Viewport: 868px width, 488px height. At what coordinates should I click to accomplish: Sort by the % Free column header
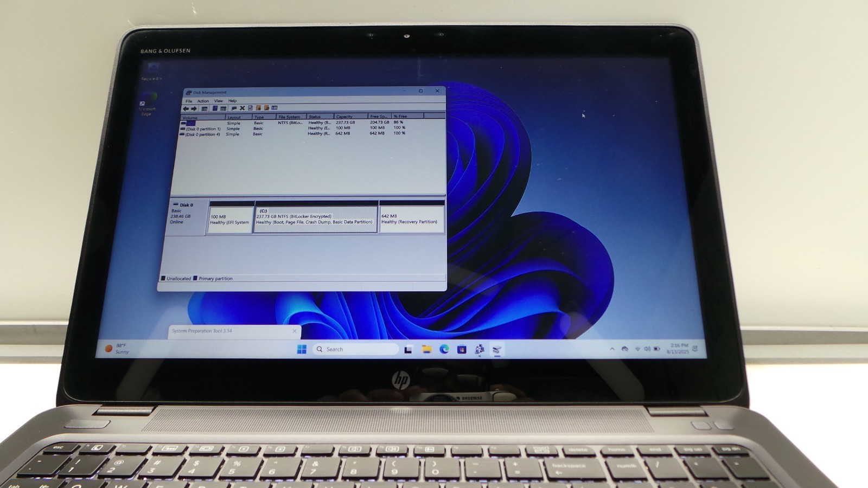[x=408, y=116]
